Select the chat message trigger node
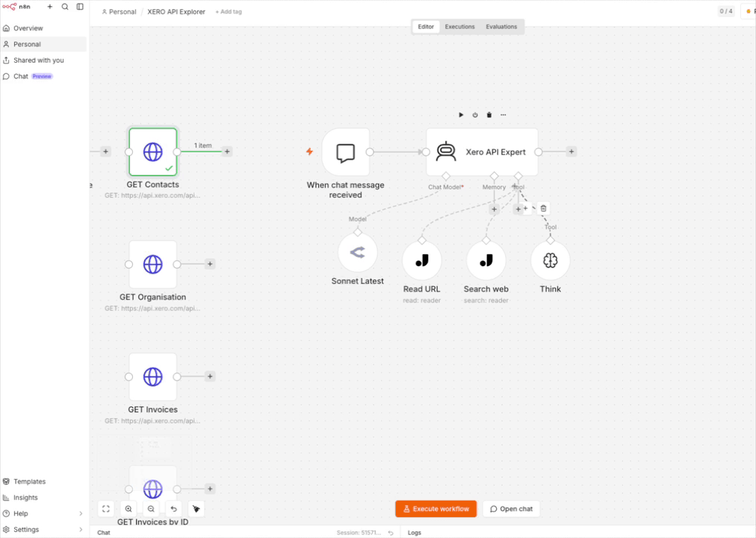756x538 pixels. (346, 152)
